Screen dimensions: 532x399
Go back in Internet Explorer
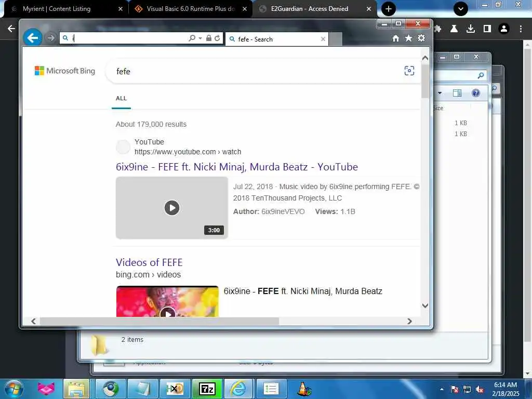point(33,37)
